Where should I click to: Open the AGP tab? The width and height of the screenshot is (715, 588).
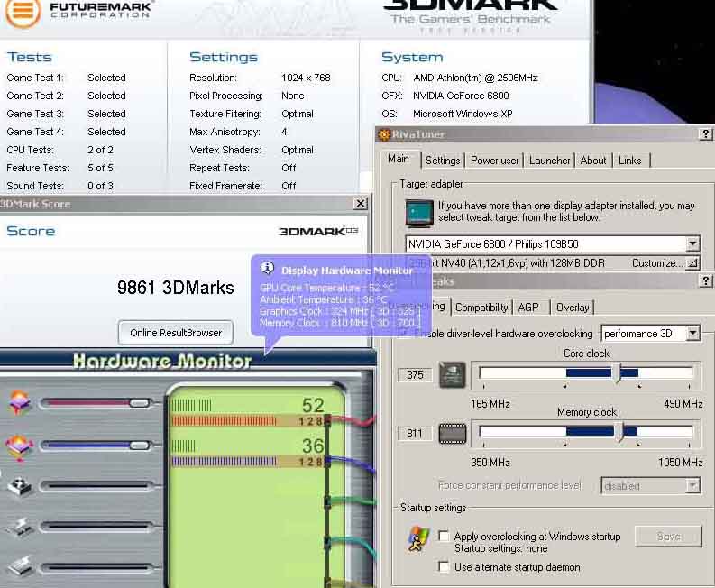tap(529, 308)
